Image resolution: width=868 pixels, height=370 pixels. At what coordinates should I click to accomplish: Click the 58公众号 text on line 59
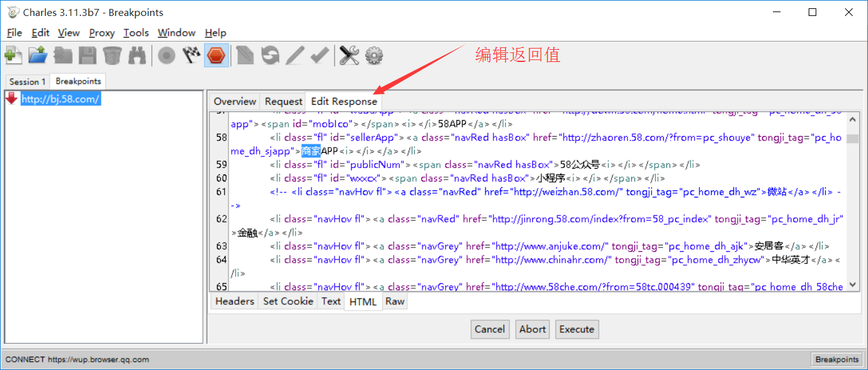coord(580,164)
